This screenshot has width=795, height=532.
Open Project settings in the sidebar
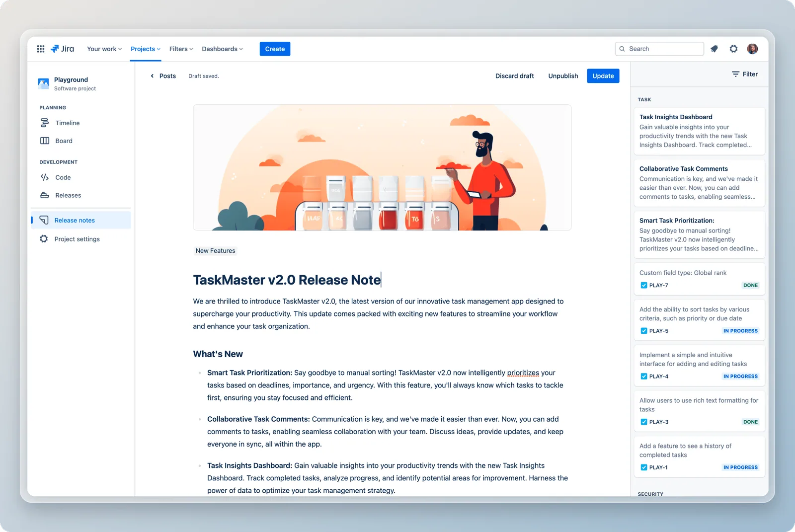click(81, 239)
